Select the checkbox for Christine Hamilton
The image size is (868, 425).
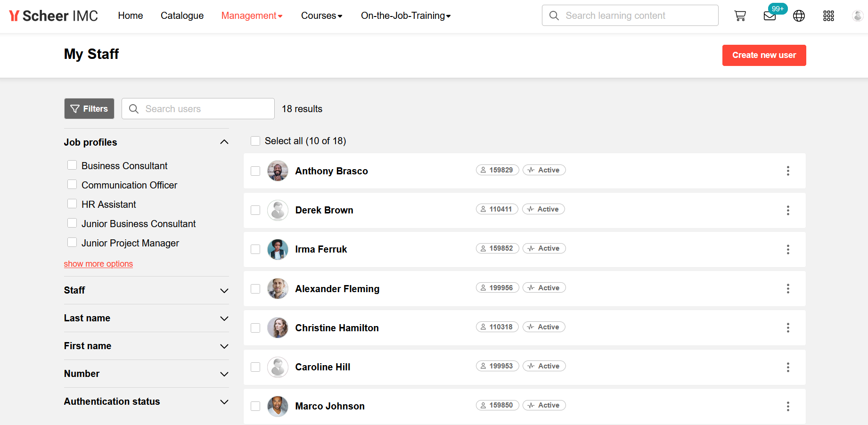coord(255,328)
